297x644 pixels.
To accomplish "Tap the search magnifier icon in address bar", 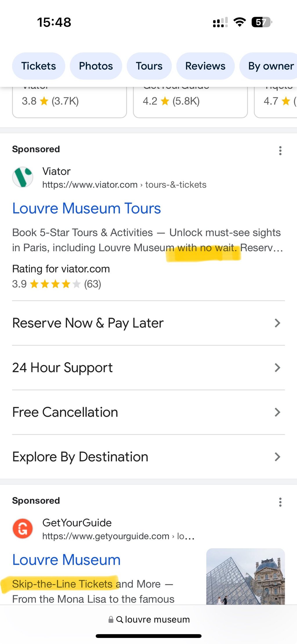I will click(x=119, y=619).
